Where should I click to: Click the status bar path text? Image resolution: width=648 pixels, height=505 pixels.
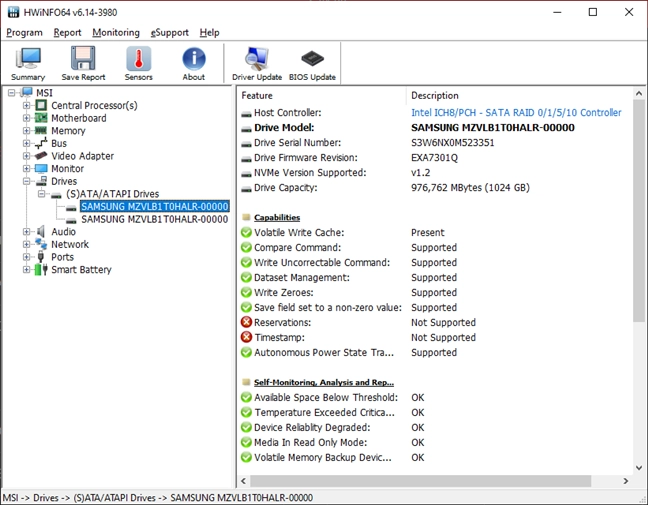coord(158,498)
